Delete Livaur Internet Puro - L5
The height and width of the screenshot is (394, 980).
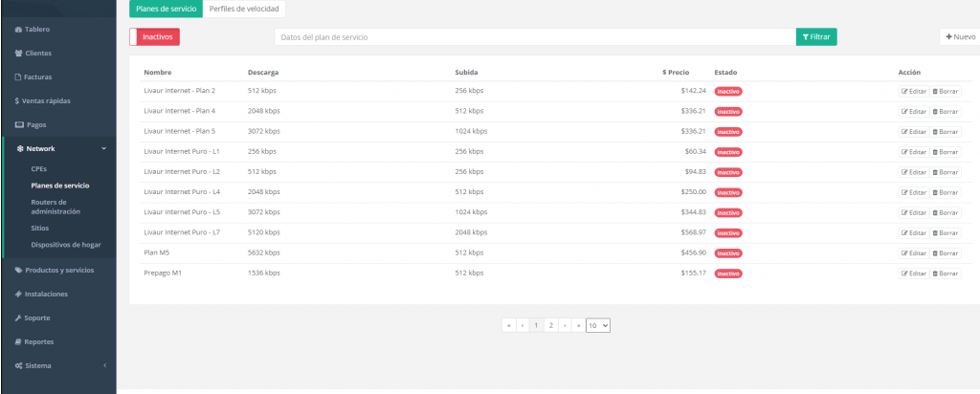pos(946,213)
